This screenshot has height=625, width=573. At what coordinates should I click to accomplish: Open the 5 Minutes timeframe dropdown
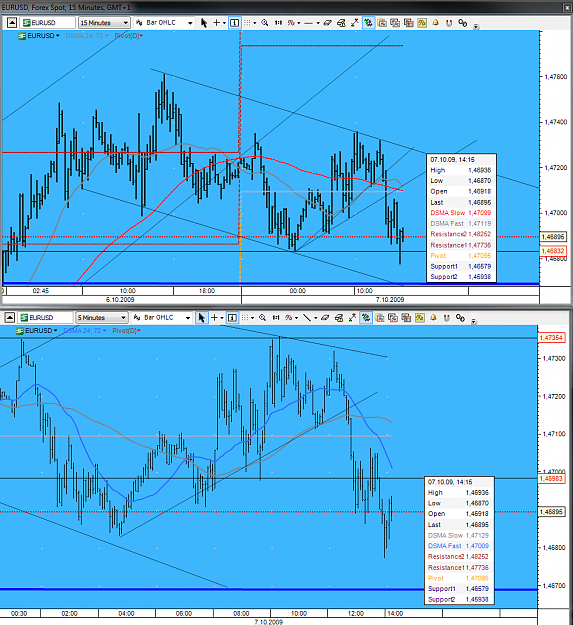tap(102, 318)
